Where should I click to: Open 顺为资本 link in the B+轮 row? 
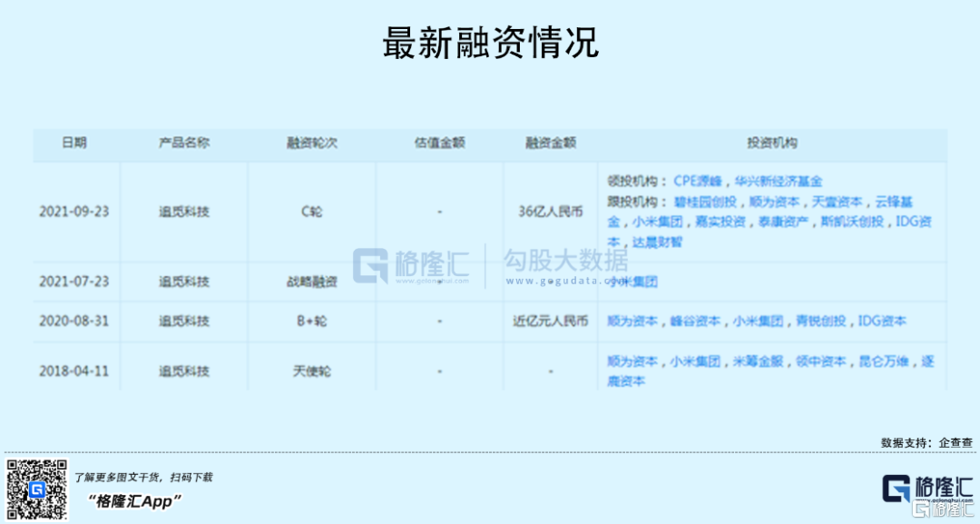(x=632, y=321)
